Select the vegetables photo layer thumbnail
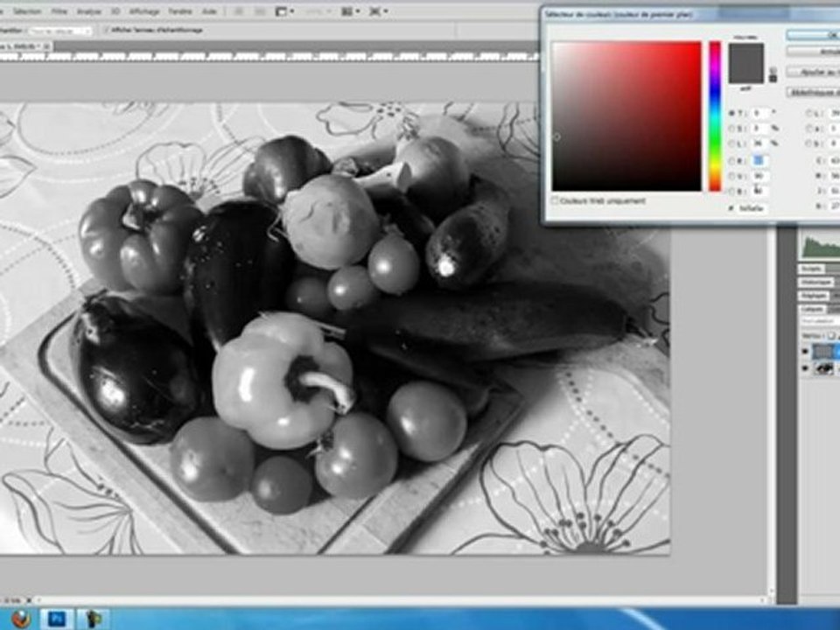This screenshot has height=630, width=840. click(824, 368)
